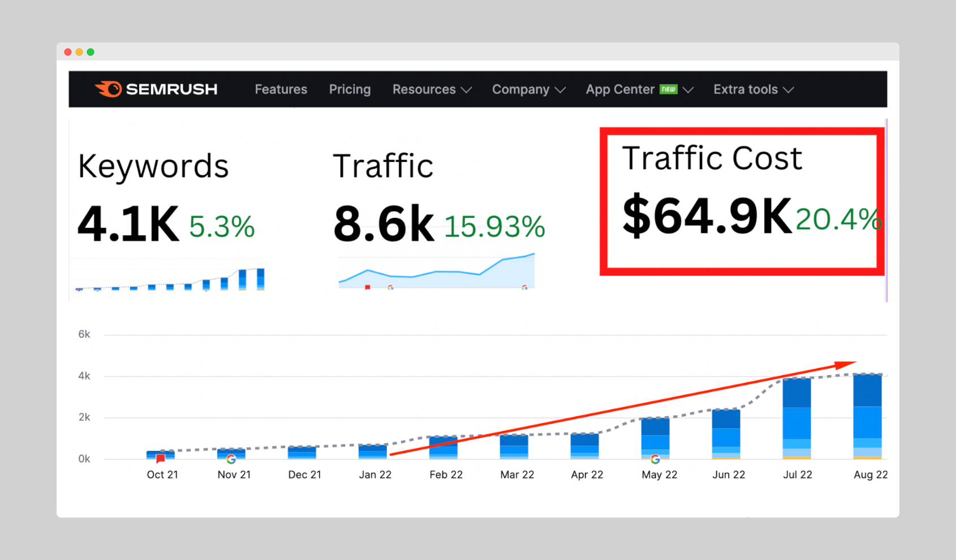Click the red flag note on Oct 21
The width and height of the screenshot is (956, 560).
point(161,459)
